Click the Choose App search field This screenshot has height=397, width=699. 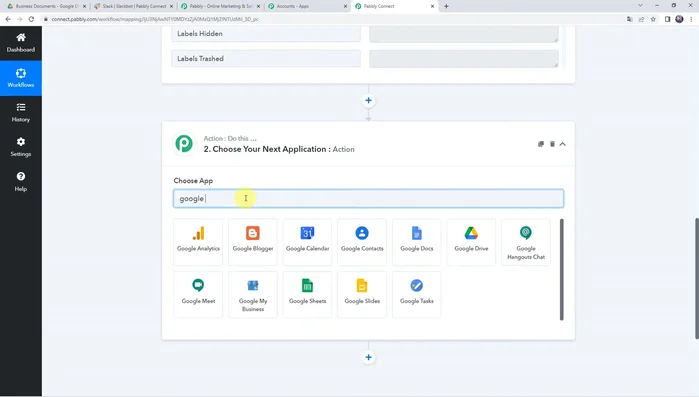coord(368,199)
